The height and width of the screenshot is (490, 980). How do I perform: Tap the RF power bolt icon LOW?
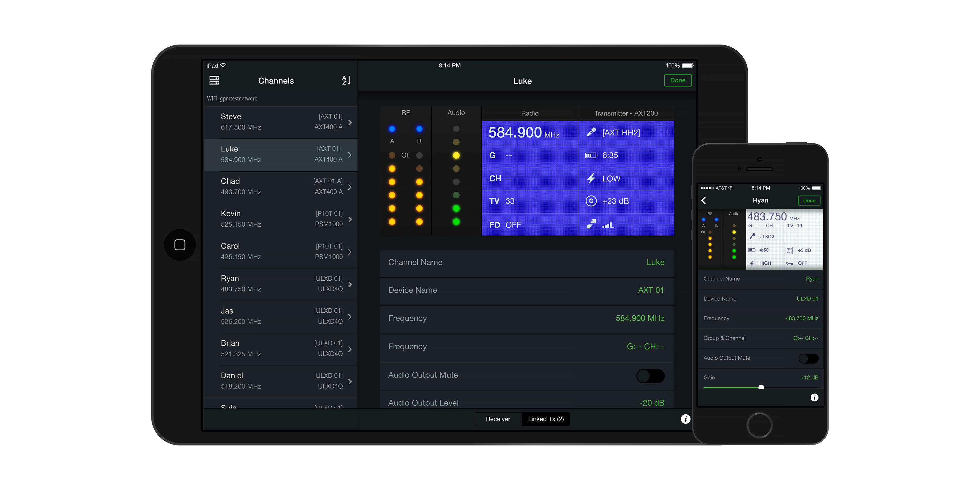[591, 178]
